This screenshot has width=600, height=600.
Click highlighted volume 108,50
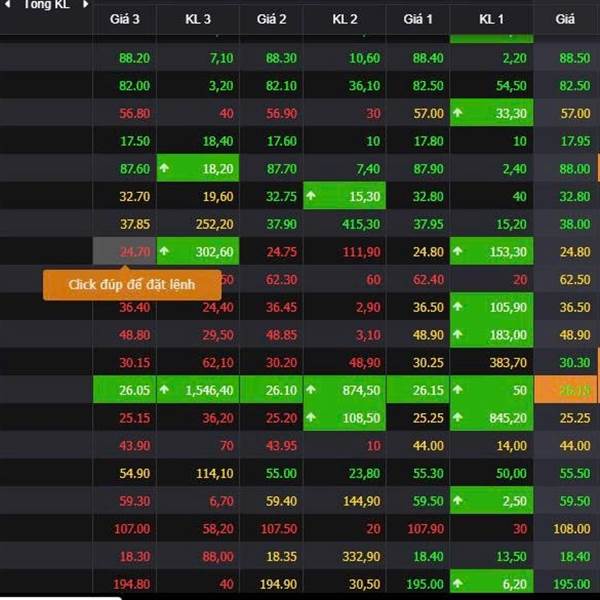344,417
